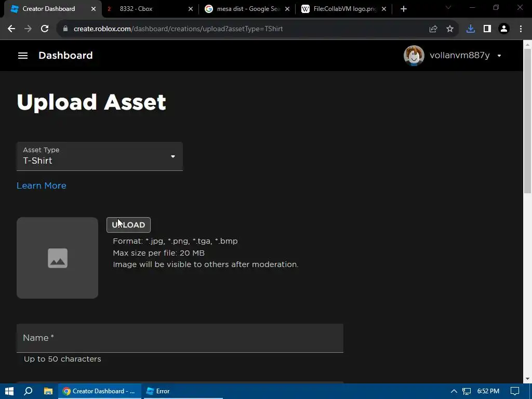Bookmark this page with the star icon
The height and width of the screenshot is (399, 532).
tap(450, 29)
